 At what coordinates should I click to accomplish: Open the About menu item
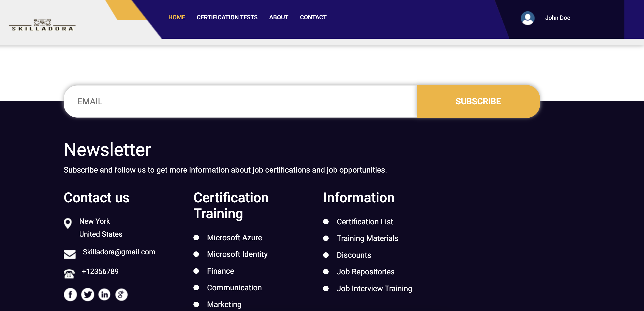[x=279, y=17]
